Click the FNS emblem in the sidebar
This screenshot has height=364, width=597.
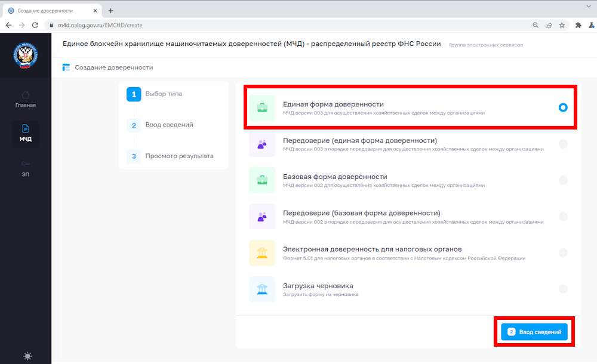coord(25,54)
